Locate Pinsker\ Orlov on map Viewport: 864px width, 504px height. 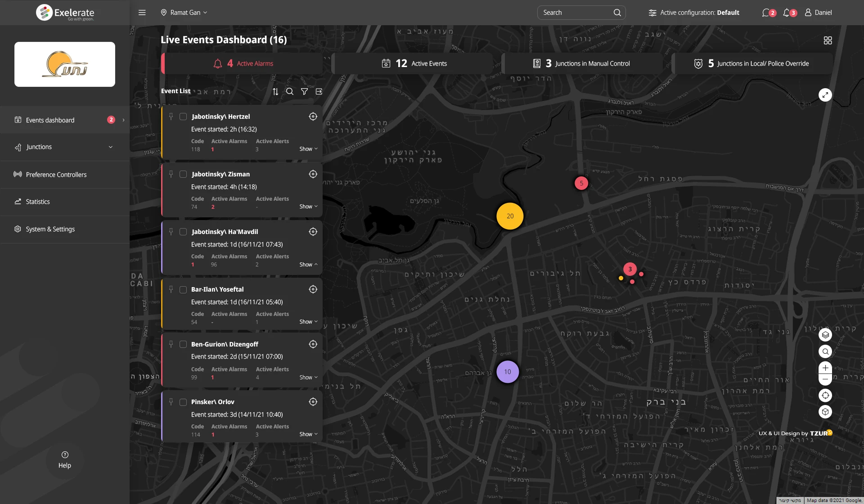point(313,402)
